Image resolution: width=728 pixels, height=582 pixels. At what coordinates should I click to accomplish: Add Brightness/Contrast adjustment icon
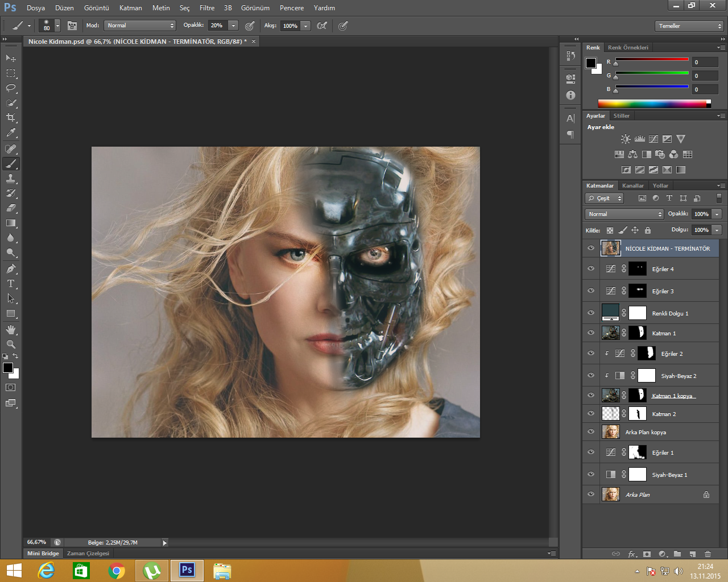(626, 139)
